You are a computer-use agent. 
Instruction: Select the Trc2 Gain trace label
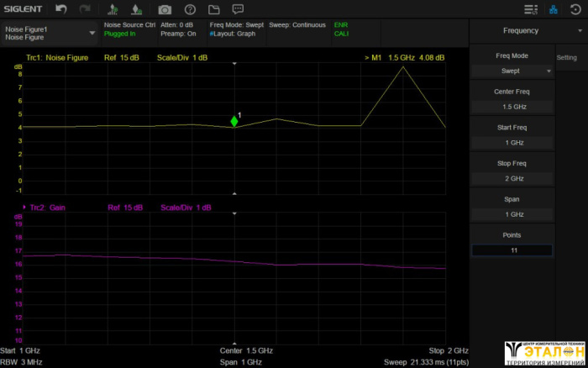click(x=47, y=207)
